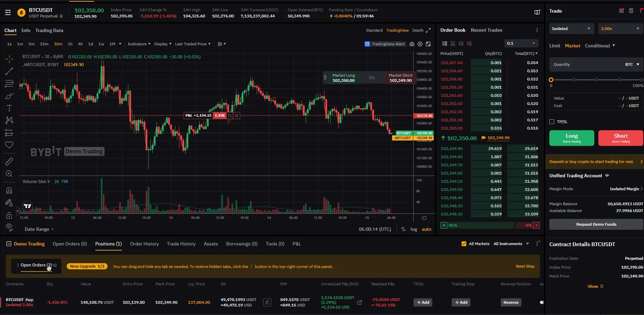Set quantity slider to the 75% mark
644x315 pixels.
tap(619, 80)
